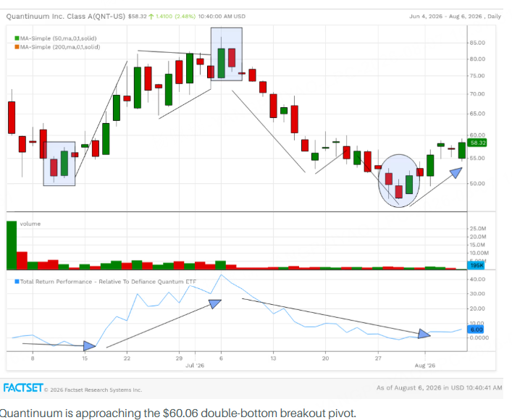The image size is (512, 420).
Task: Click the green 58.32 price tag on axis
Action: (477, 143)
